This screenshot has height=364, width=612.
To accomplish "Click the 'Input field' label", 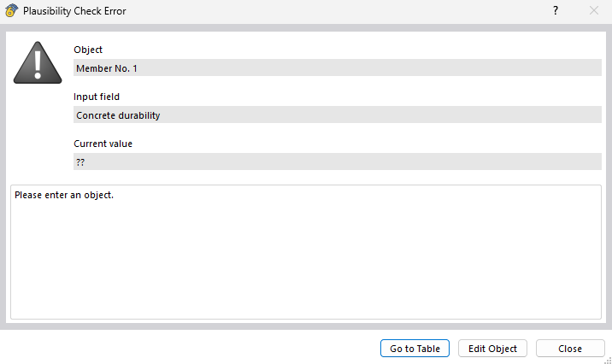I will 97,97.
